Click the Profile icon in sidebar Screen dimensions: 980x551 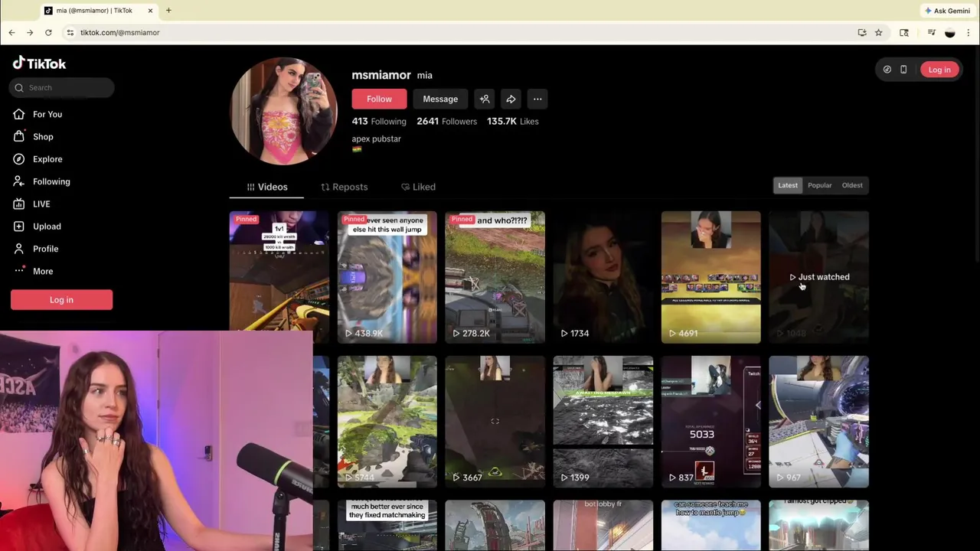(18, 249)
